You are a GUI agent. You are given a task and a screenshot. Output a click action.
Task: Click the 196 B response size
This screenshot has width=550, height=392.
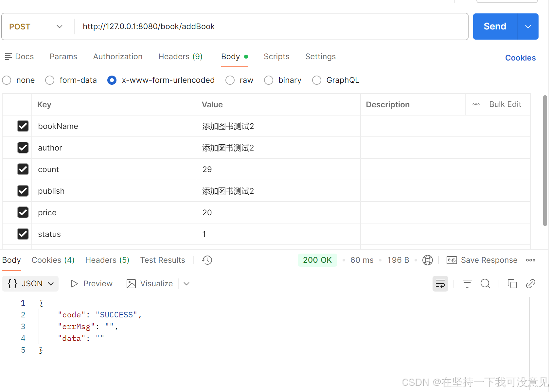pyautogui.click(x=398, y=260)
